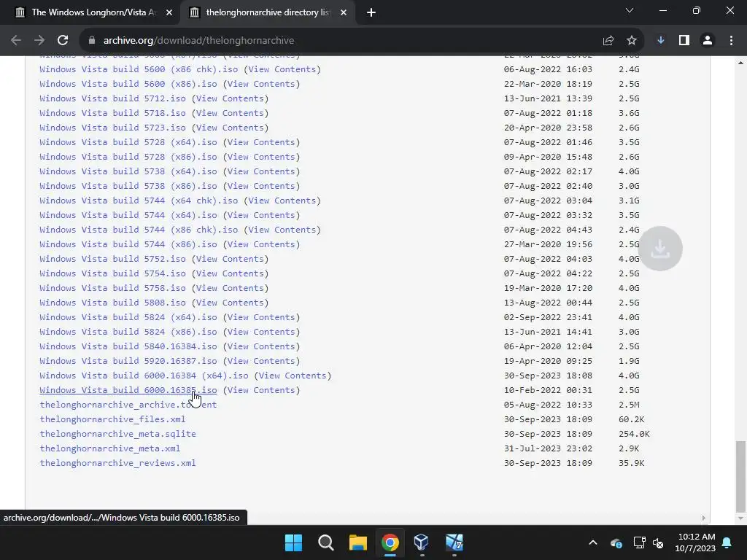747x560 pixels.
Task: Open Windows Vista build 5758.iso link
Action: (x=112, y=287)
